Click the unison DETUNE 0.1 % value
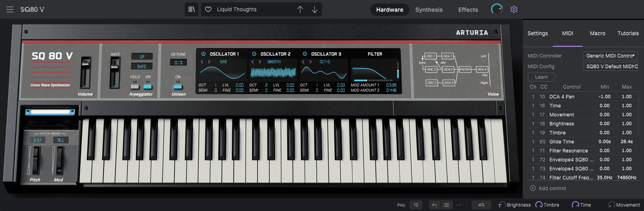644x211 pixels. 178,62
